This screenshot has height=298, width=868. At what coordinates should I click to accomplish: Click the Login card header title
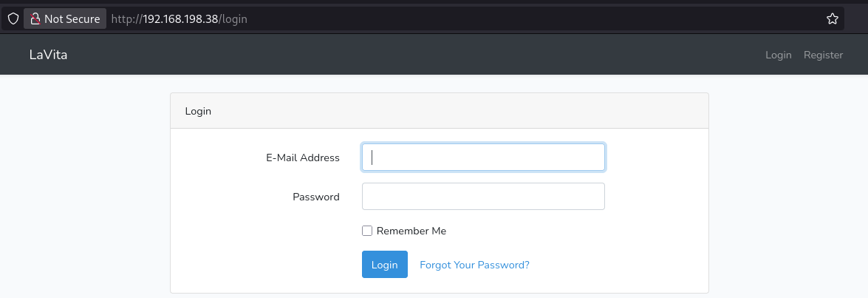point(198,111)
